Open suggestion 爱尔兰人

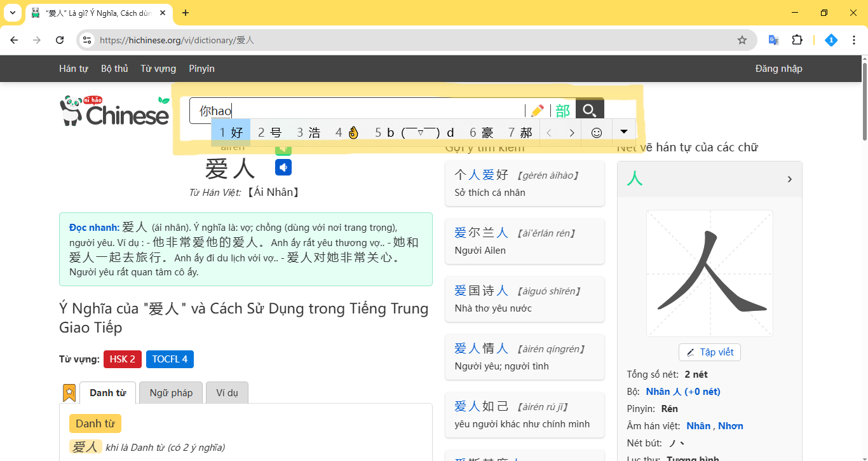(525, 241)
